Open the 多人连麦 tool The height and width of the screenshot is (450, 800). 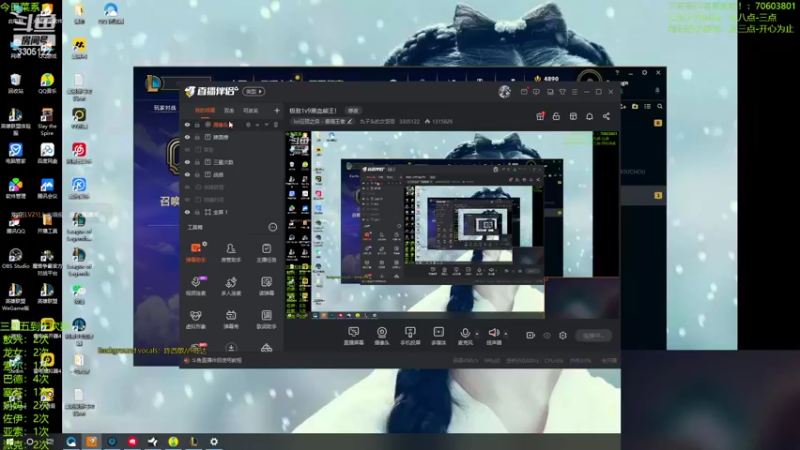(231, 286)
